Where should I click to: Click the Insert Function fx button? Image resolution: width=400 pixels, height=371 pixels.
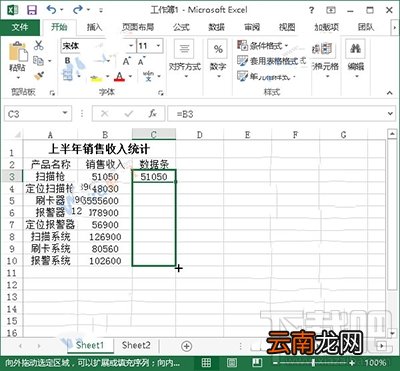click(153, 114)
